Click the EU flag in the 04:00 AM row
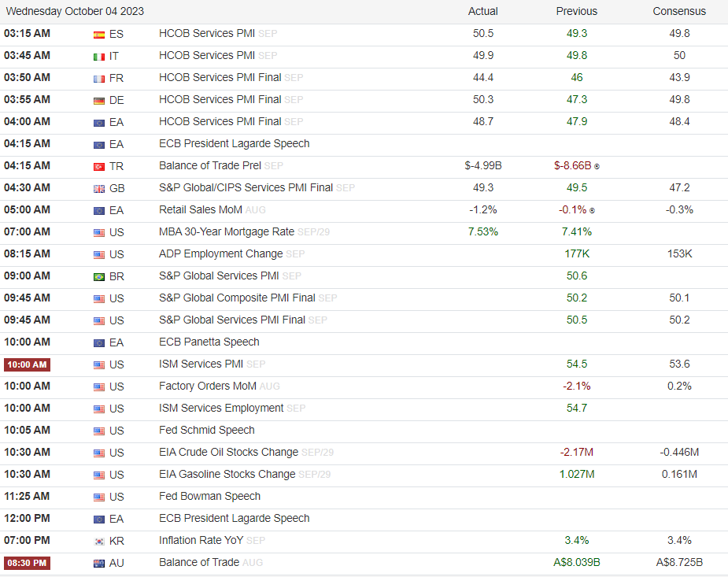 (99, 123)
